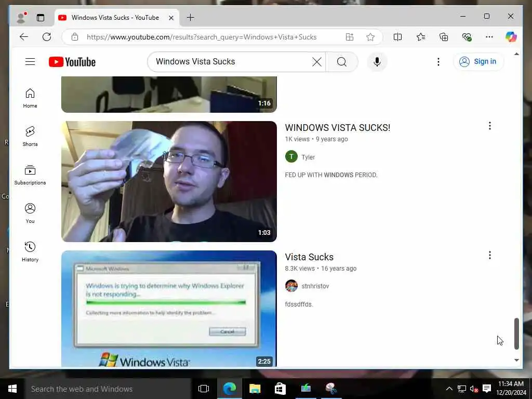Visit the stnhristov channel name
Screen dimensions: 532x399
pyautogui.click(x=315, y=286)
